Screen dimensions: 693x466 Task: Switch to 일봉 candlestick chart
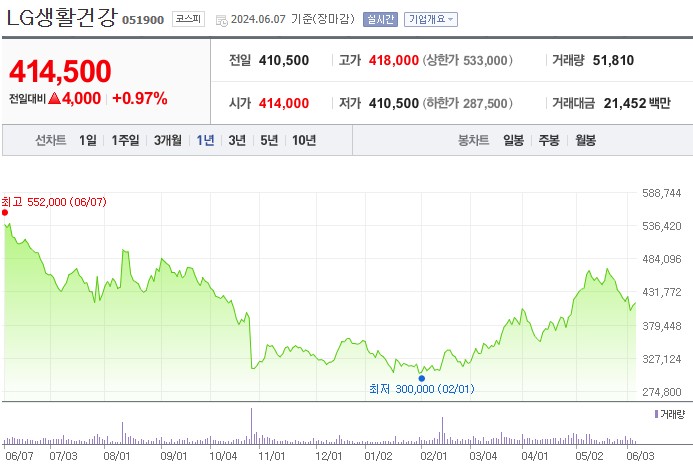coord(514,141)
